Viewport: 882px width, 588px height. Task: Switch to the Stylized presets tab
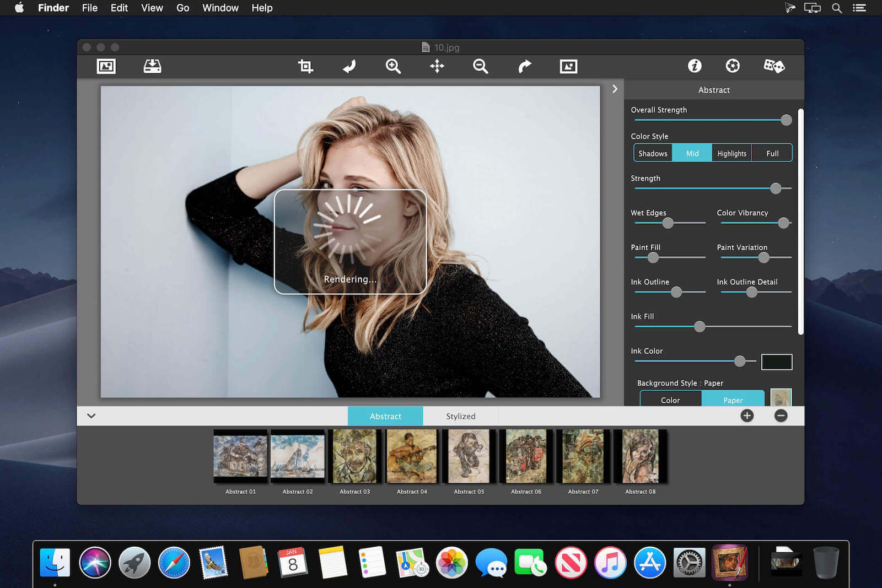click(460, 416)
